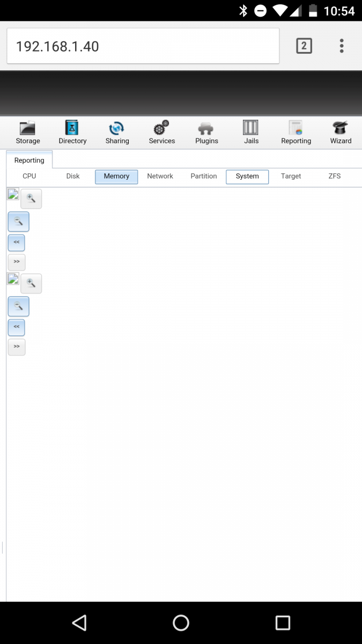Tap the Android recent apps button
This screenshot has width=362, height=644.
point(283,623)
